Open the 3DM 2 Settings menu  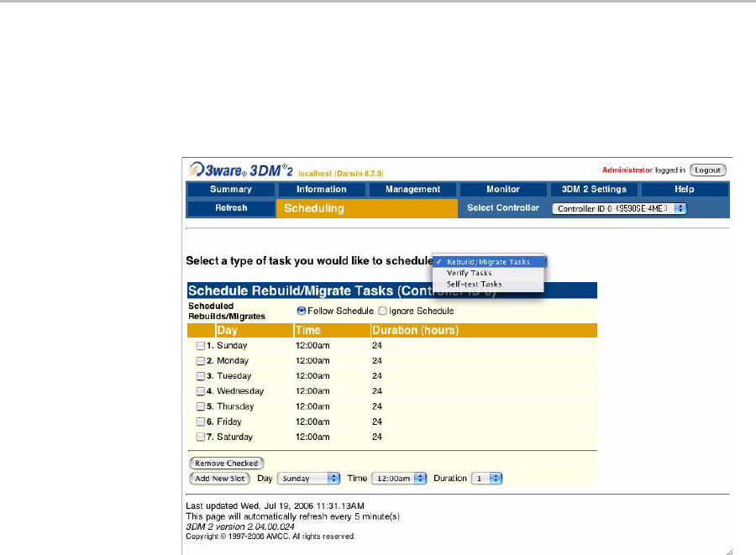[x=594, y=189]
